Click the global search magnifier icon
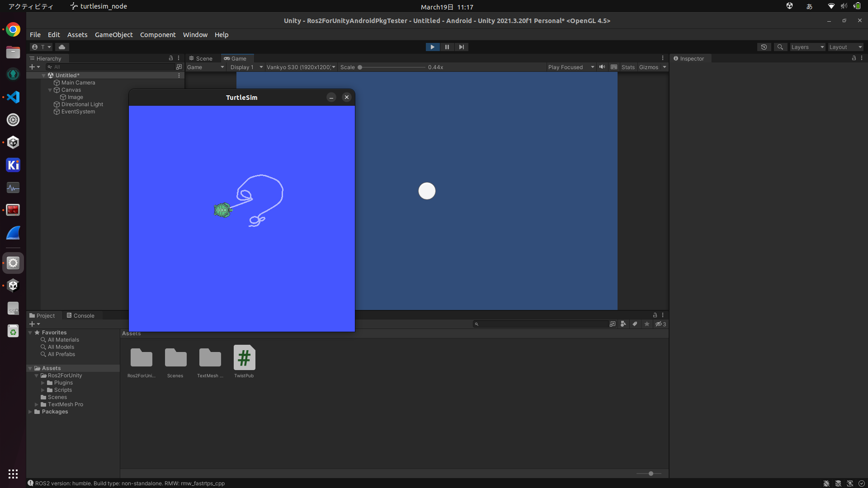 click(x=780, y=47)
